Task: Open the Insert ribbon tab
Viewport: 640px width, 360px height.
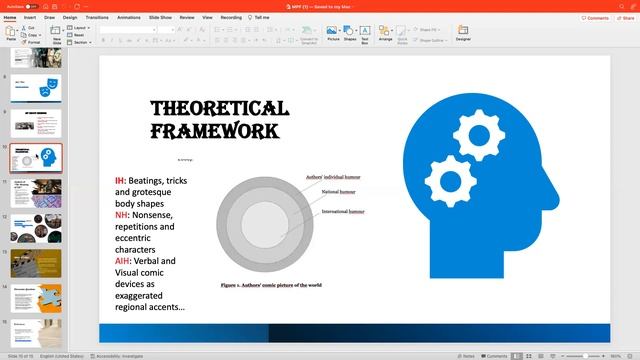Action: [x=30, y=18]
